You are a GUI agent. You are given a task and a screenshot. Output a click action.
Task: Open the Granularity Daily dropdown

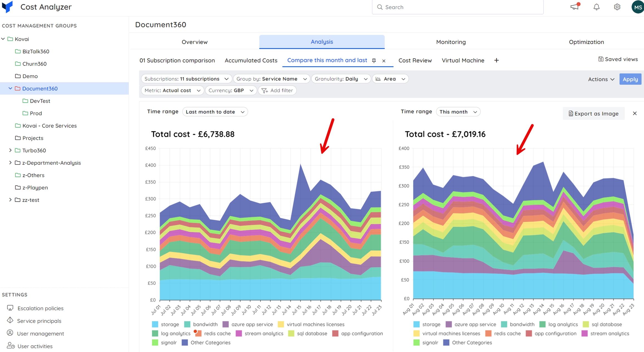click(341, 79)
